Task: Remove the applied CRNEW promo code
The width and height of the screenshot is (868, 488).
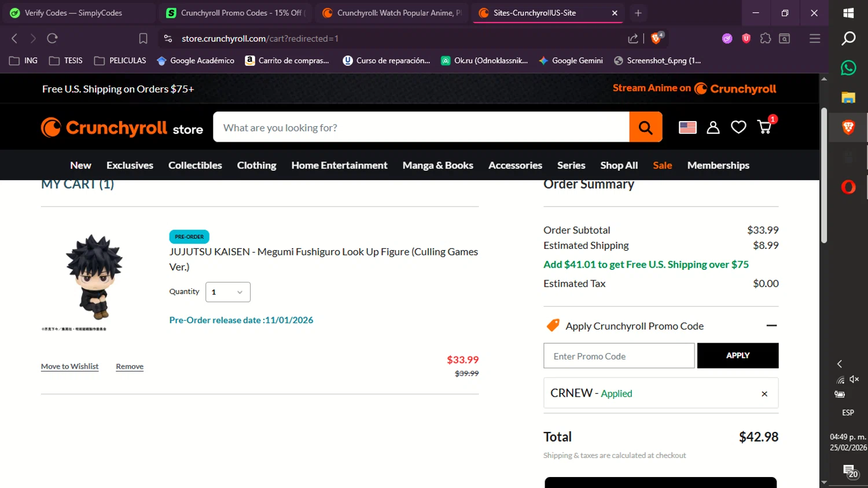Action: (764, 394)
